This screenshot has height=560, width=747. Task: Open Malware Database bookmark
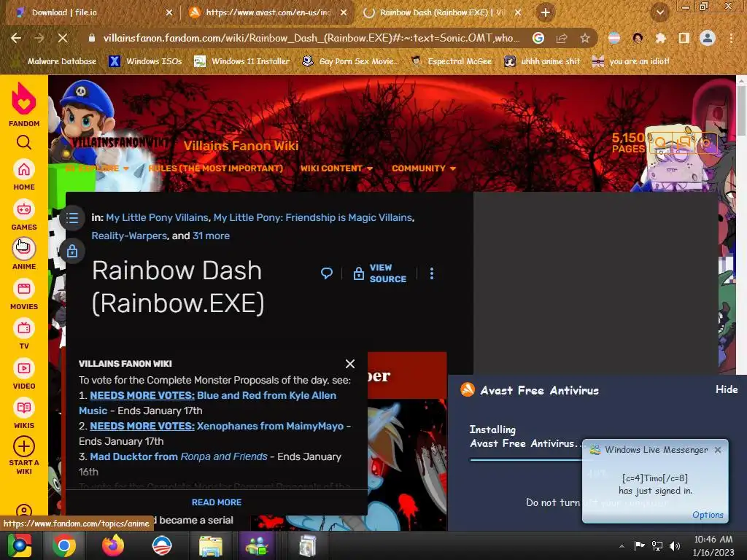pyautogui.click(x=55, y=61)
